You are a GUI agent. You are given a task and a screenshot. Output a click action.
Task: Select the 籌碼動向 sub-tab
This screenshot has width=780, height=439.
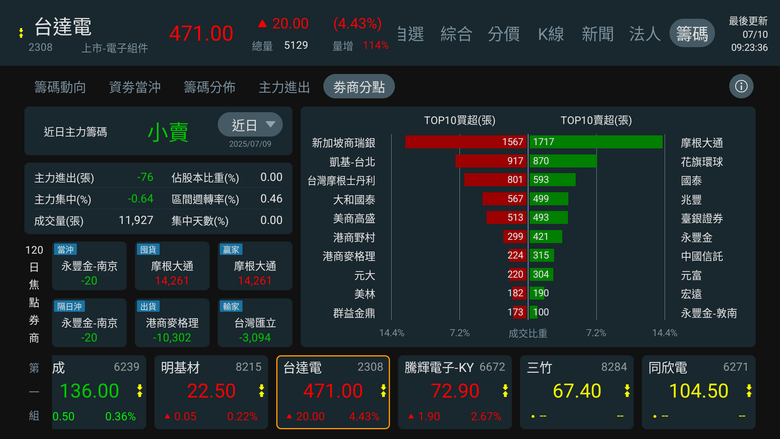coord(60,88)
